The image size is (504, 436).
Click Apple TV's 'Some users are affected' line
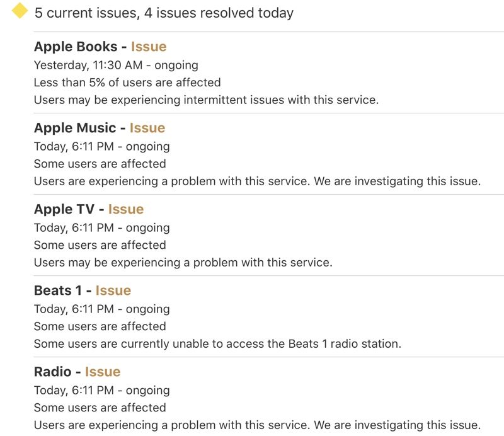pyautogui.click(x=100, y=245)
